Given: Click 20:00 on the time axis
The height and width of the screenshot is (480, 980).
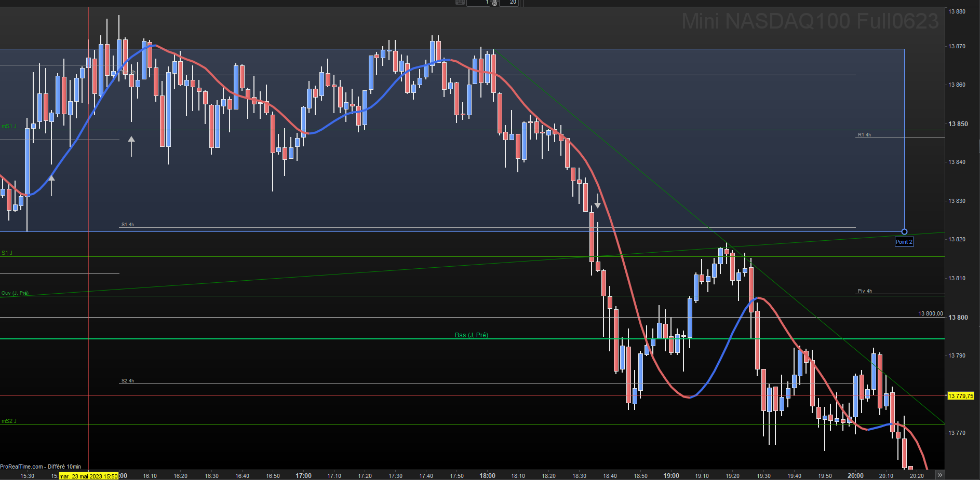Looking at the screenshot, I should (x=855, y=476).
